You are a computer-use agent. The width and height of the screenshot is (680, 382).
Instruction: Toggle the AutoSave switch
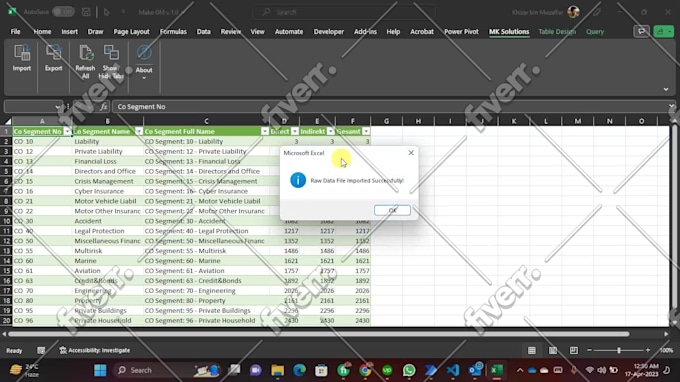click(63, 12)
